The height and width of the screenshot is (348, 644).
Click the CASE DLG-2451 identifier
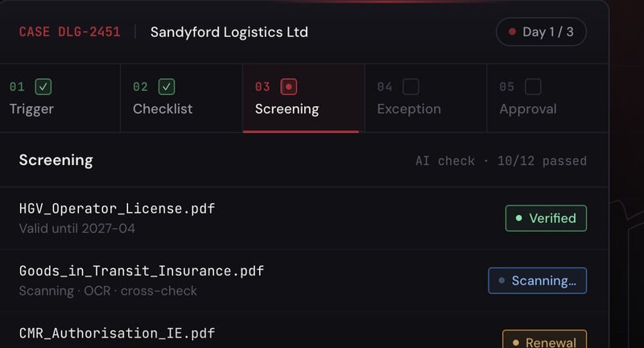coord(70,31)
